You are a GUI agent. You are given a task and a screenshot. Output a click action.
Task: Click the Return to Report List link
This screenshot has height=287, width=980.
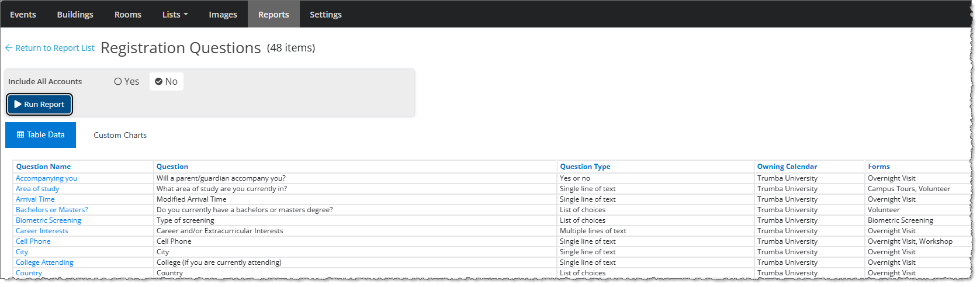click(x=50, y=48)
